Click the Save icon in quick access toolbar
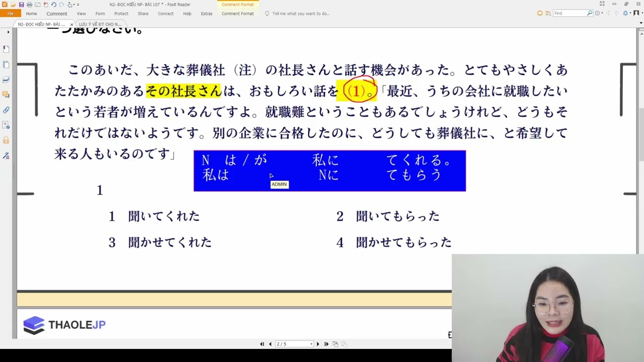Viewport: 644px width, 362px height. [x=21, y=5]
